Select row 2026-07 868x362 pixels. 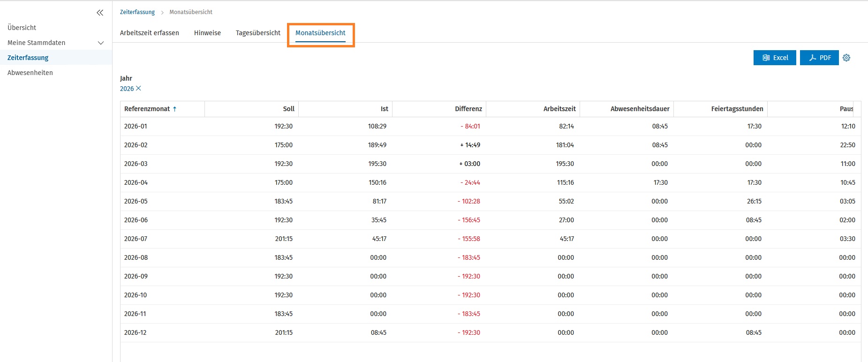(x=491, y=239)
